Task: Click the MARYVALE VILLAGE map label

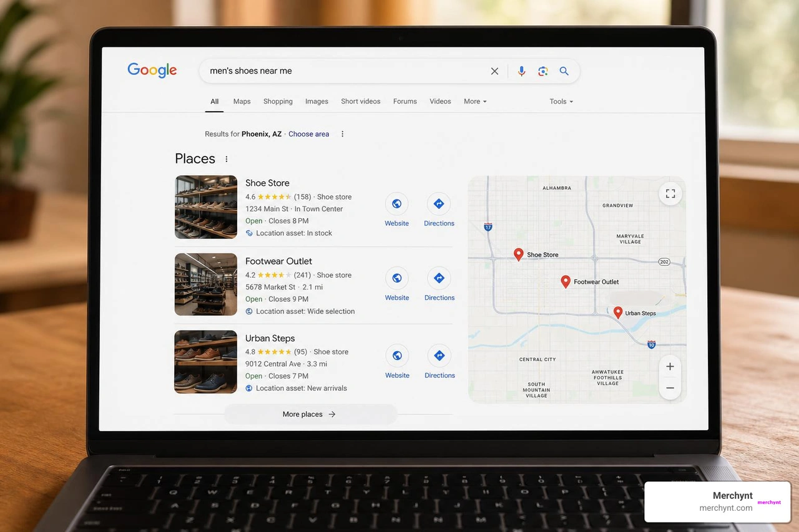Action: tap(630, 239)
